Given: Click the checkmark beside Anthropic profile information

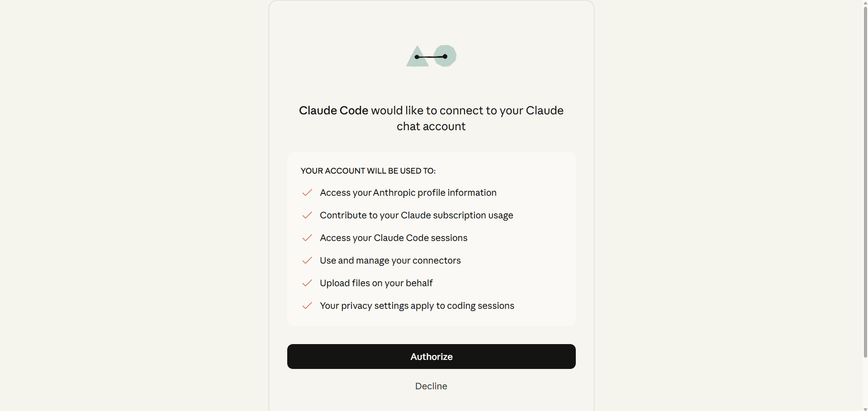Looking at the screenshot, I should pyautogui.click(x=307, y=193).
